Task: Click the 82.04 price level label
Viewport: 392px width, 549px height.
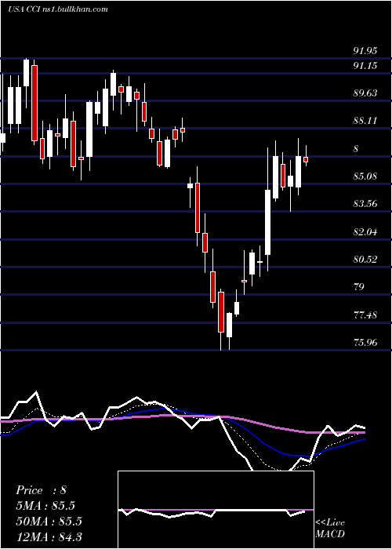Action: coord(365,232)
